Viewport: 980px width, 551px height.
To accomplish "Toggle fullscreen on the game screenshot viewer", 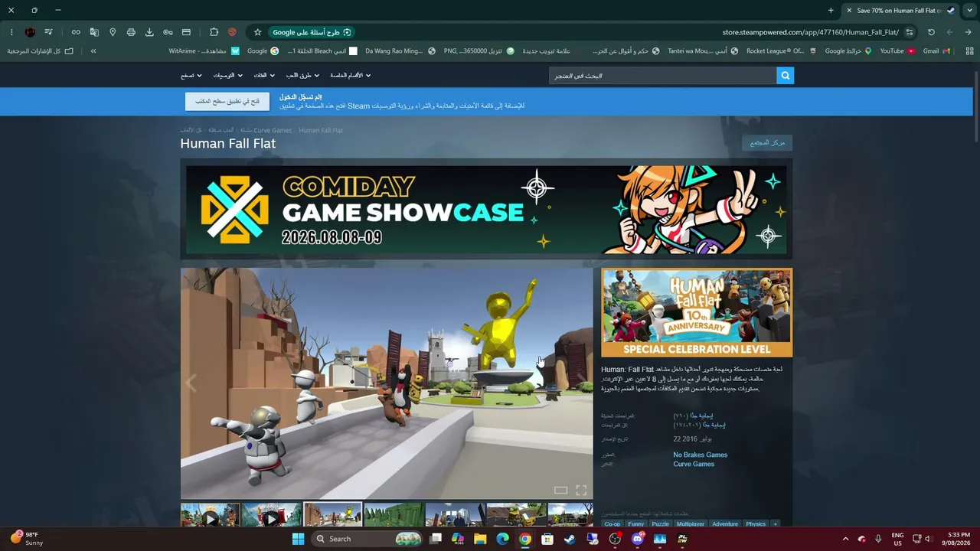I will point(581,491).
